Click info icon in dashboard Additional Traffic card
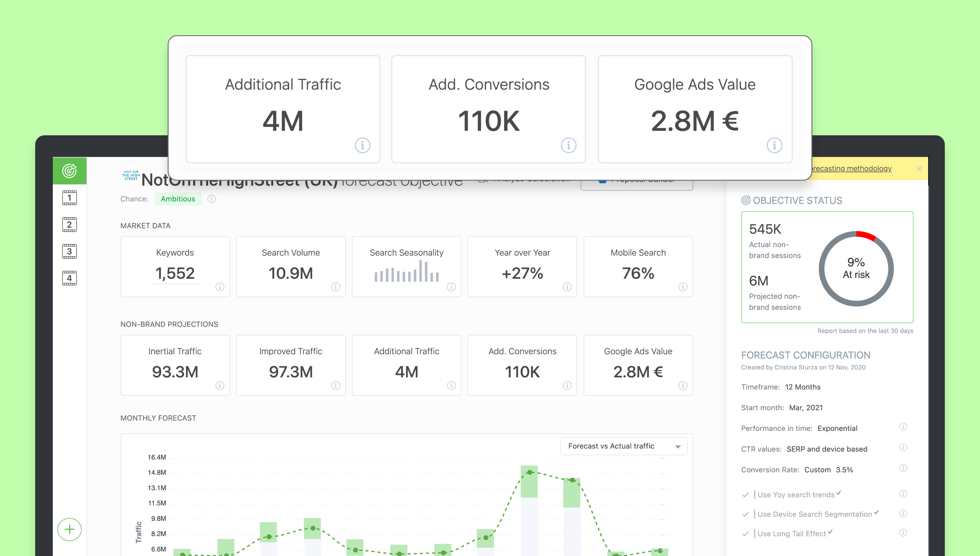The height and width of the screenshot is (556, 980). pos(451,385)
